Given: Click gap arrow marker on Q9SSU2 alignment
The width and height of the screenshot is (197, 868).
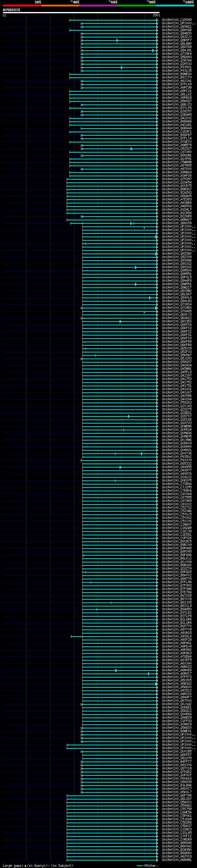Looking at the screenshot, I should tap(136, 268).
